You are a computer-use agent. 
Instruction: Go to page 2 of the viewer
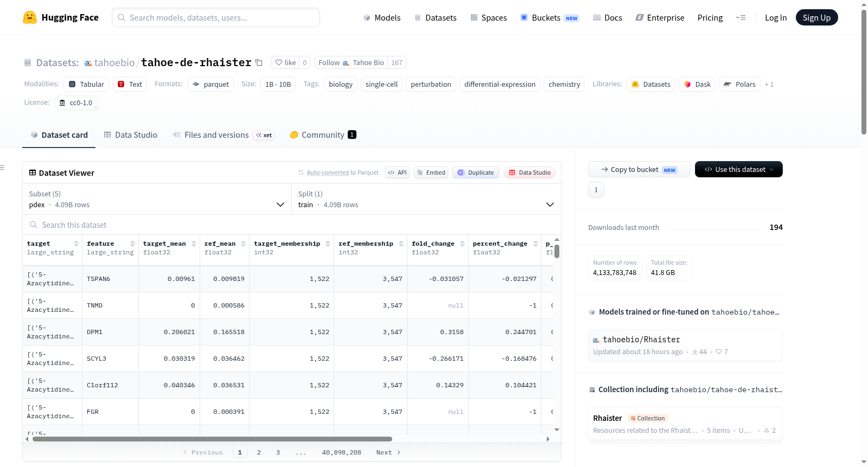tap(259, 452)
